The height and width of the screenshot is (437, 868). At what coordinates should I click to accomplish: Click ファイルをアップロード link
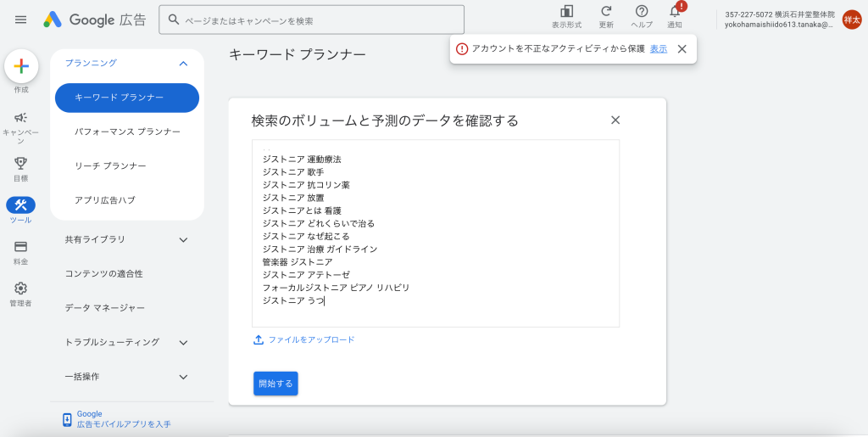point(311,339)
